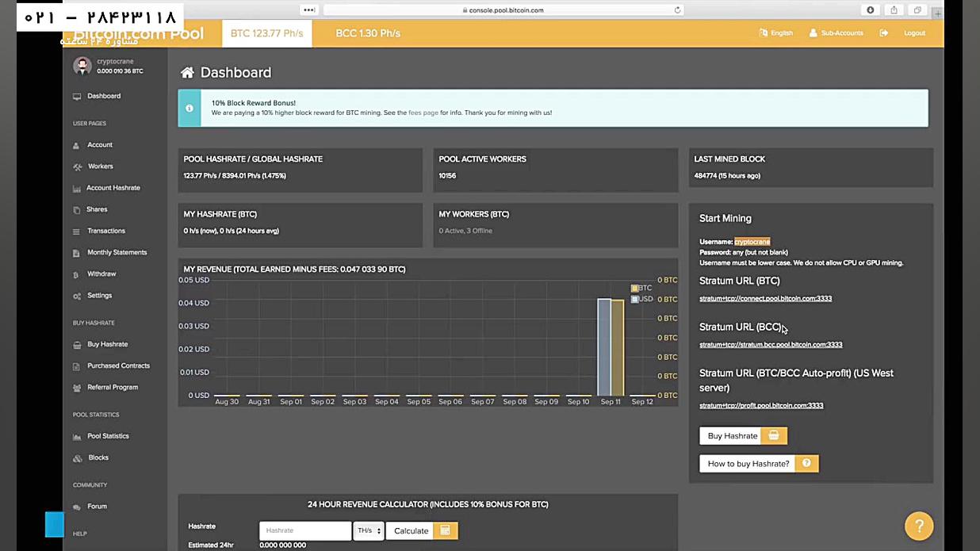Click the '0 Active, 3 Offline' workers text

[x=465, y=231]
